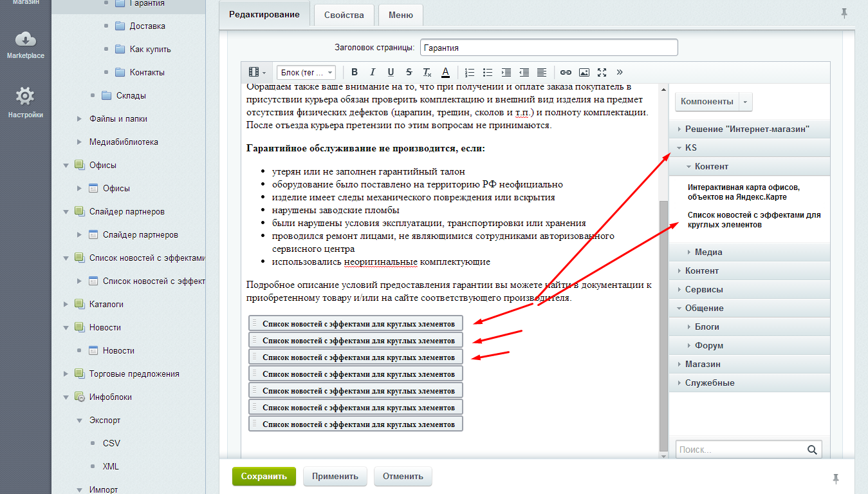This screenshot has height=494, width=868.
Task: Switch editor to fullscreen mode
Action: point(602,72)
